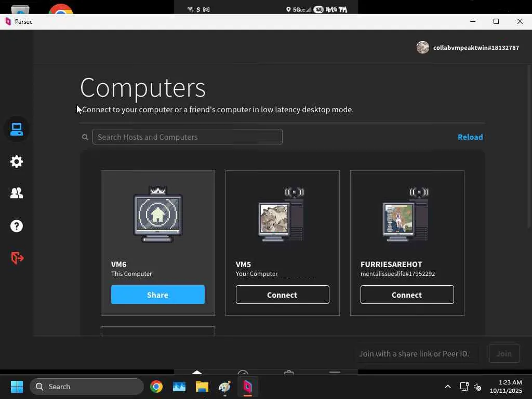Viewport: 532px width, 399px height.
Task: Open the clock showing 1:23 AM
Action: point(506,387)
